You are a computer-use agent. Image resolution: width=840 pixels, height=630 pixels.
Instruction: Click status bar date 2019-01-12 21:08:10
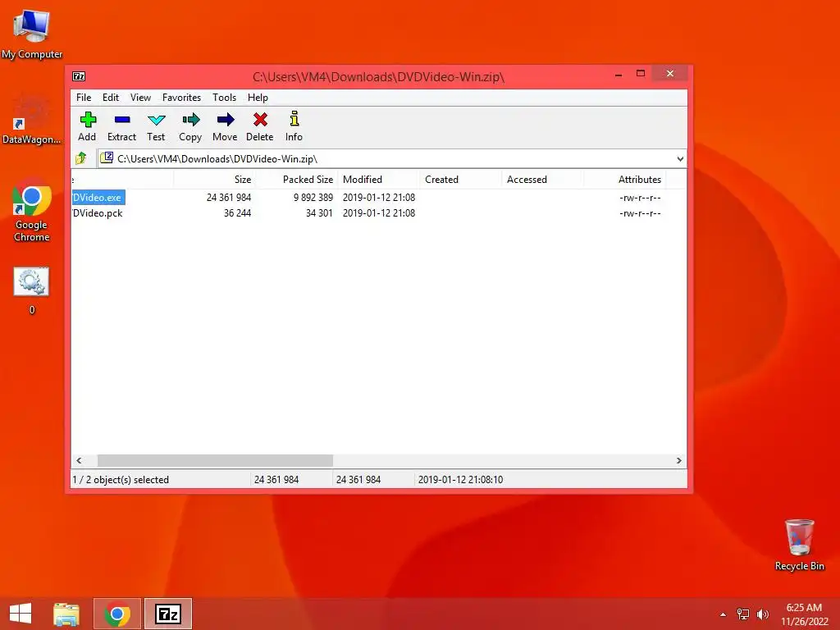pos(460,480)
